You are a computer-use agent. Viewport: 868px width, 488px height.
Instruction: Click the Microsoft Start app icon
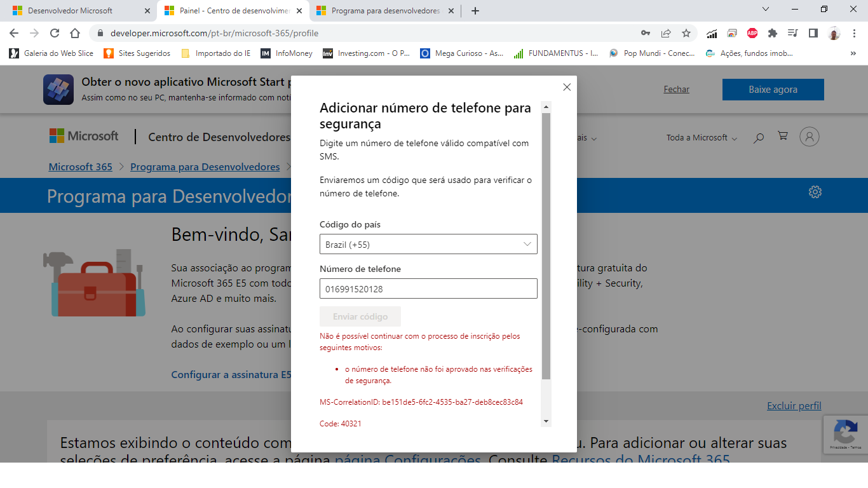58,90
